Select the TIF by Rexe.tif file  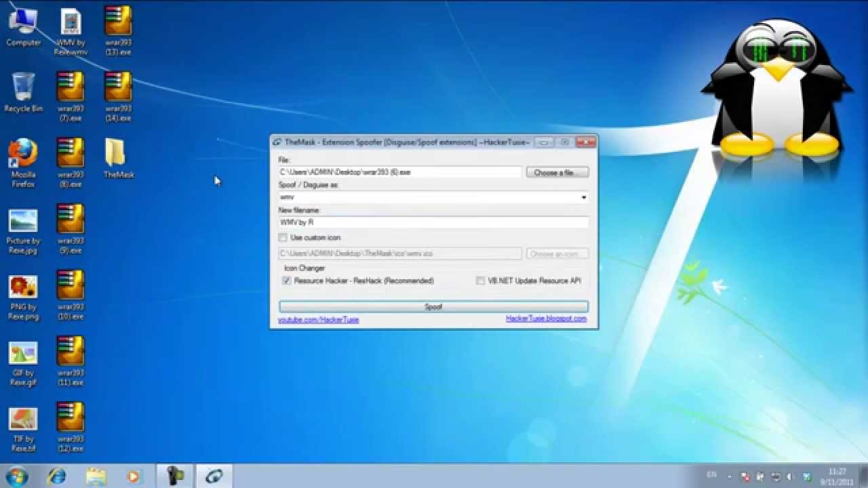tap(23, 429)
